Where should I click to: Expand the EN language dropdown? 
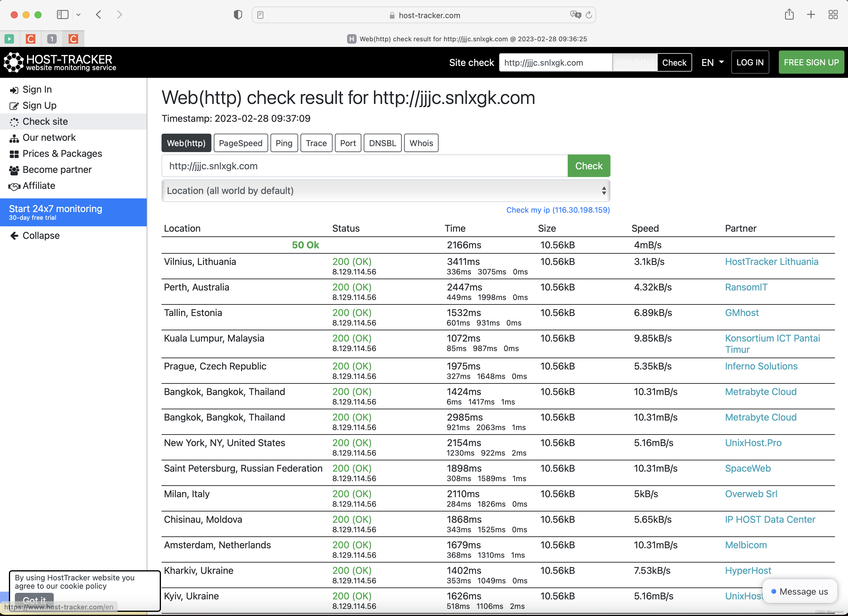pyautogui.click(x=712, y=62)
